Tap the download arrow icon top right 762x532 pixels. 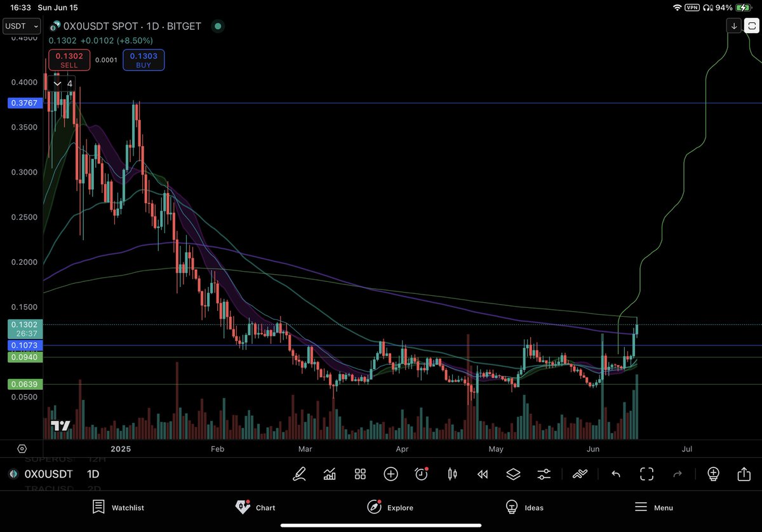734,26
